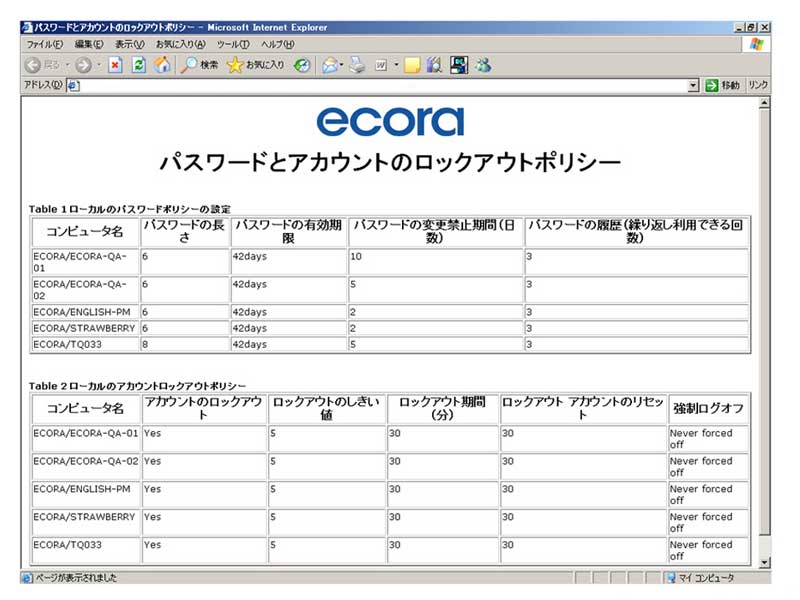Click ECORA/STRAWBERRY in Table 1

[x=84, y=328]
